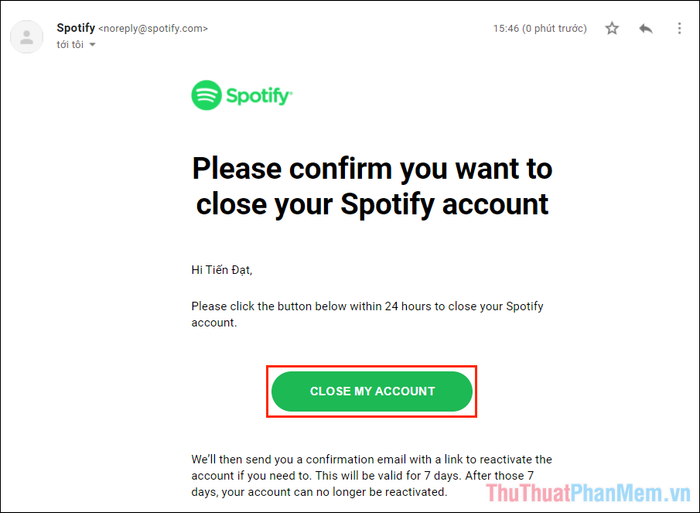This screenshot has height=513, width=700.
Task: Click the 'tới tôi' recipient label
Action: 70,45
